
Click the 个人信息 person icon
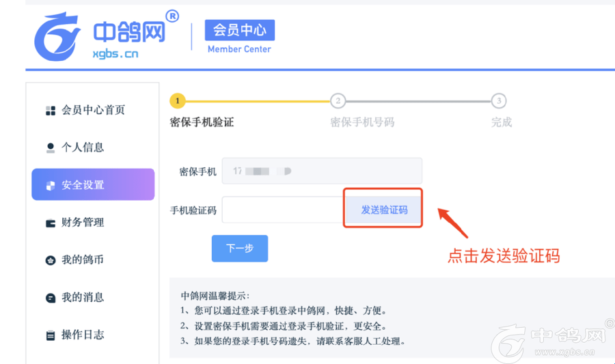[50, 148]
